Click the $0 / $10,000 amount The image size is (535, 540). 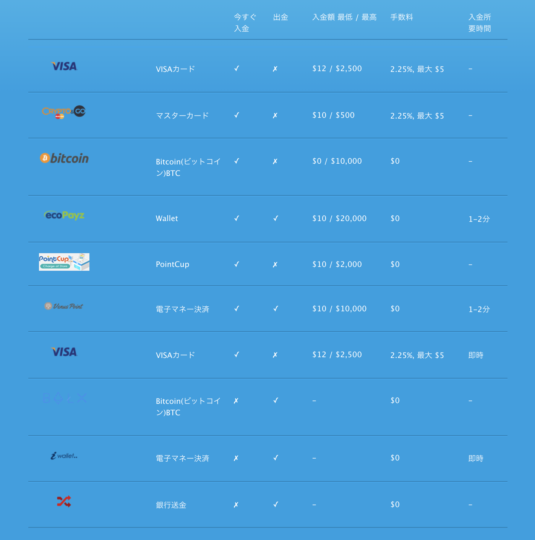tap(337, 161)
